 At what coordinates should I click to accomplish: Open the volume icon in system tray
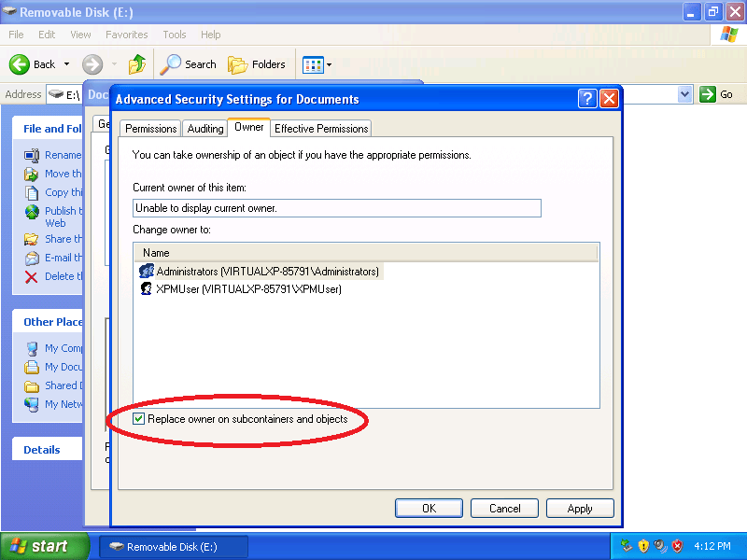click(x=659, y=546)
